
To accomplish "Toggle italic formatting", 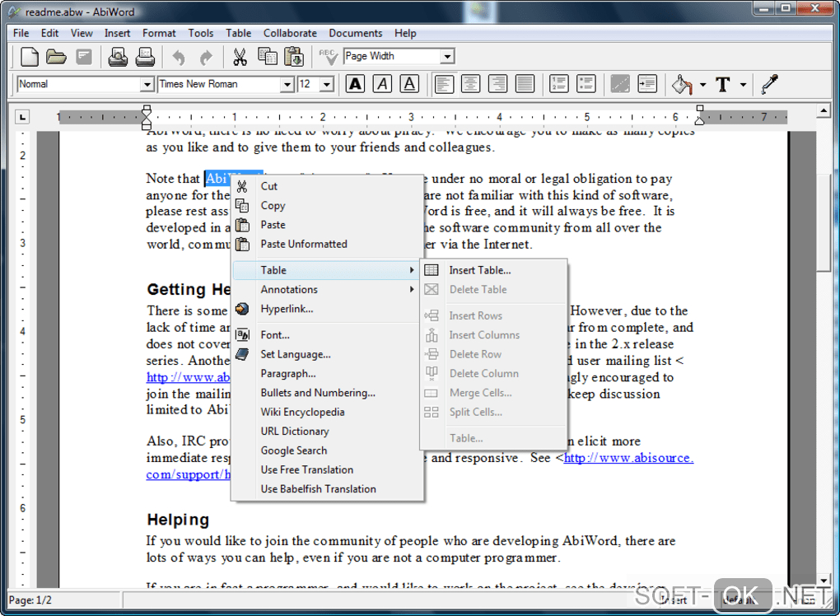I will pos(382,84).
